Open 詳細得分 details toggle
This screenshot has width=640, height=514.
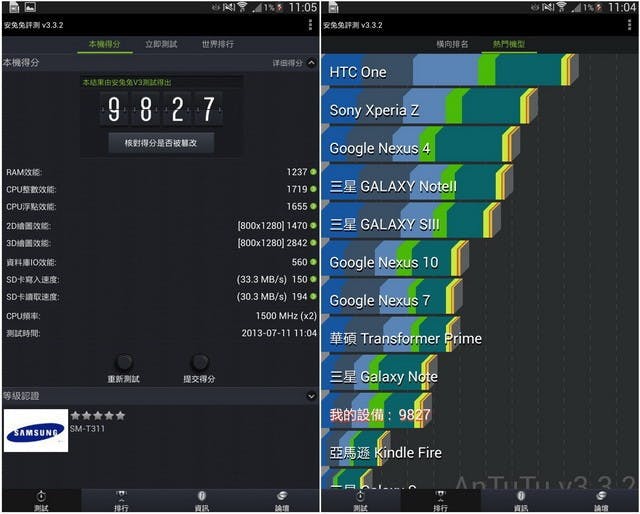(x=288, y=63)
